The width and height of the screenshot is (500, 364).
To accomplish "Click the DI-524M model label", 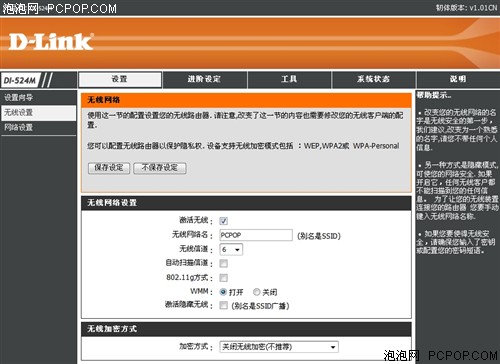I will [x=20, y=80].
